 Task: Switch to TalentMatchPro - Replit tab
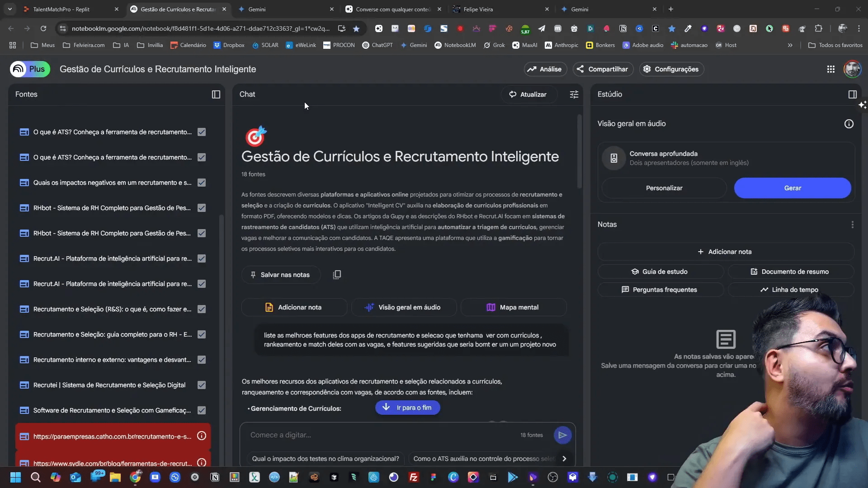tap(70, 9)
